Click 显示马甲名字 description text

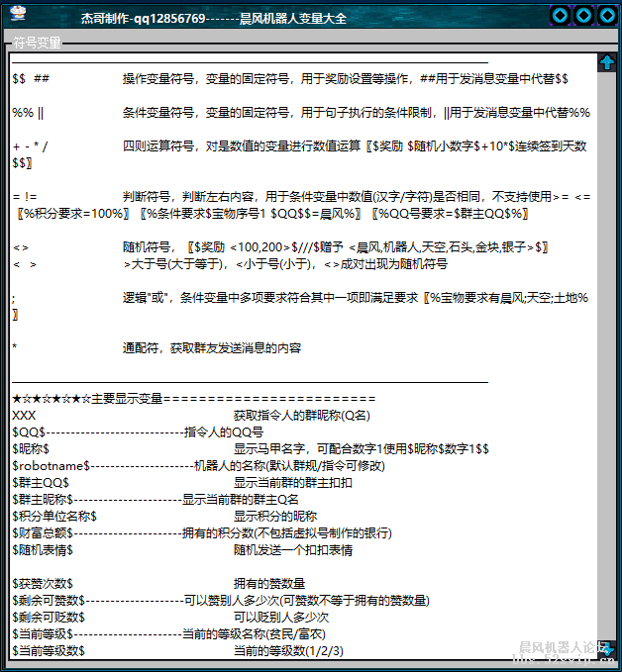click(x=362, y=449)
